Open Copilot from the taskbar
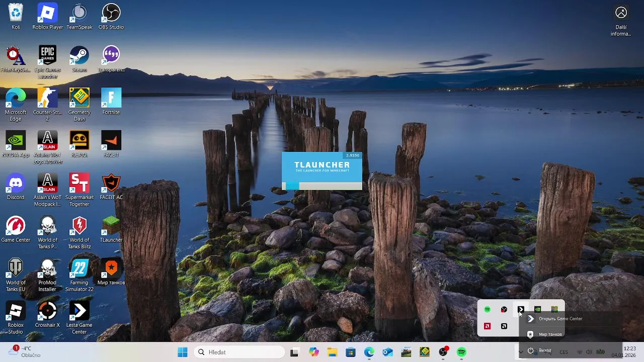The width and height of the screenshot is (644, 362). tap(313, 352)
